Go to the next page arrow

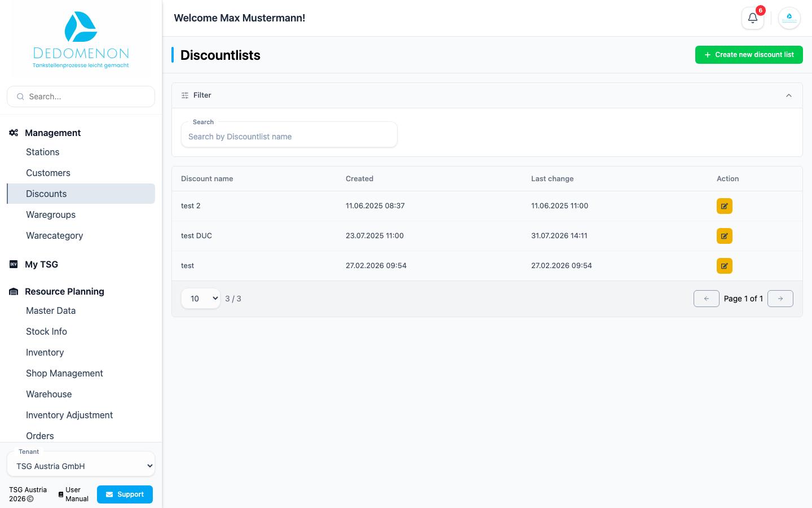(780, 299)
